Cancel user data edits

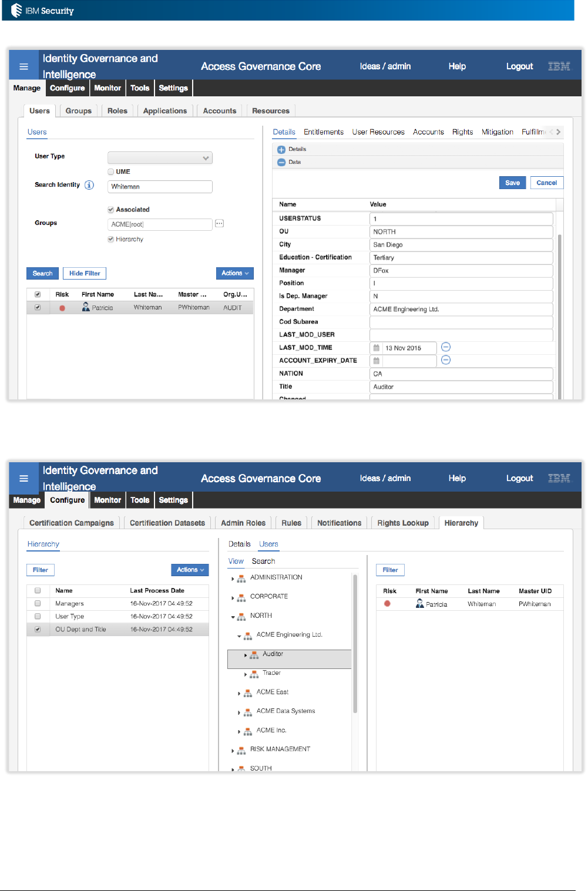pos(547,183)
